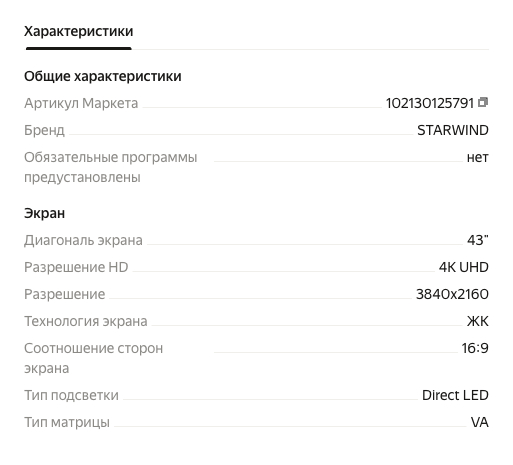Select the Артикул Маркета label
The image size is (513, 465).
pyautogui.click(x=81, y=103)
